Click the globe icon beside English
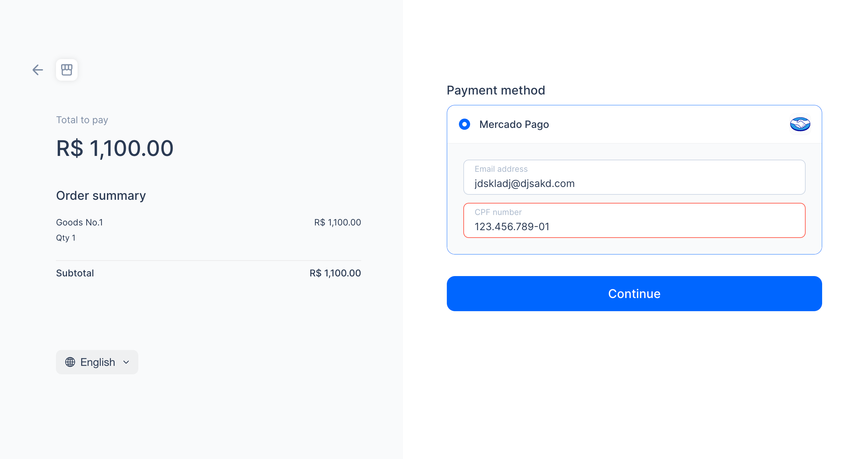 [x=70, y=362]
